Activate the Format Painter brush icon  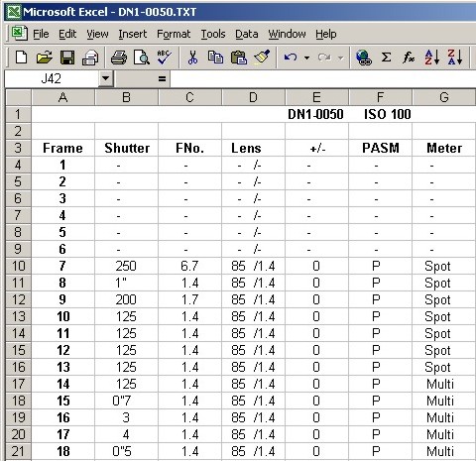[262, 58]
